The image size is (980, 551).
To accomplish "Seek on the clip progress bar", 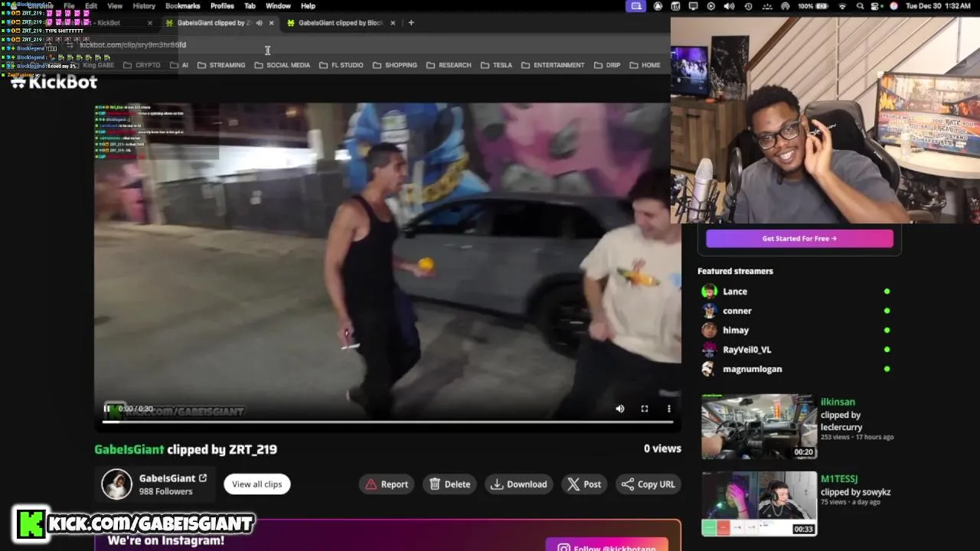I will click(x=387, y=422).
